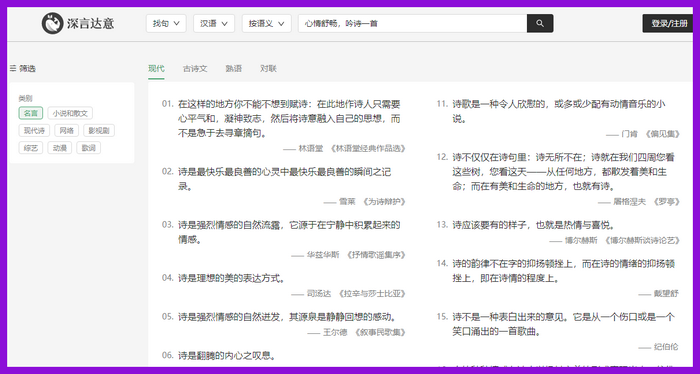Click source 《博尔赫斯谈诗论艺》
Viewport: 700px width, 374px height.
coord(642,240)
